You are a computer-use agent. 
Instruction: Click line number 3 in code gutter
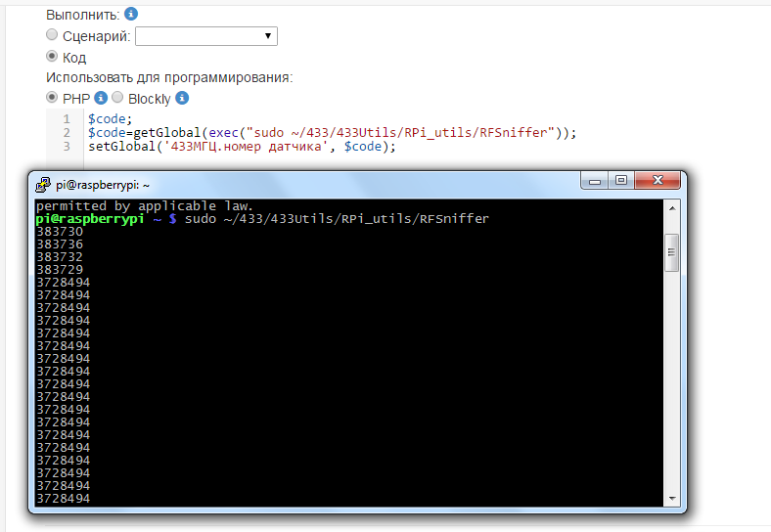point(67,147)
